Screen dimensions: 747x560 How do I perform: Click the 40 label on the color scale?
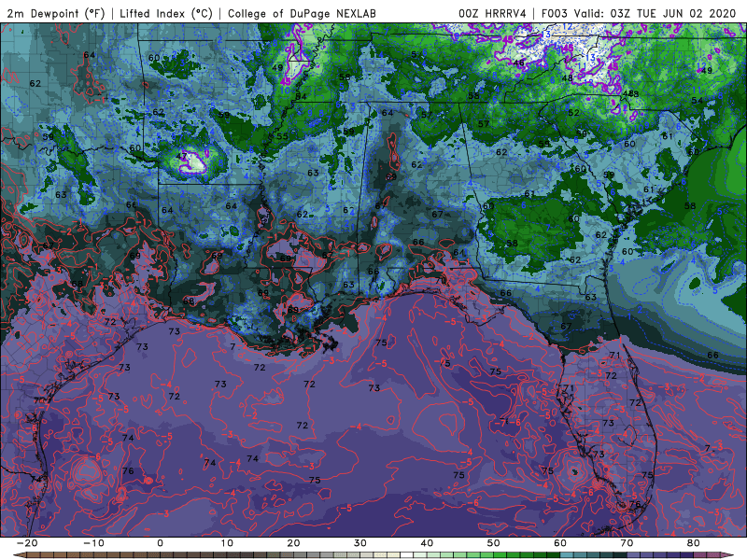pyautogui.click(x=427, y=543)
